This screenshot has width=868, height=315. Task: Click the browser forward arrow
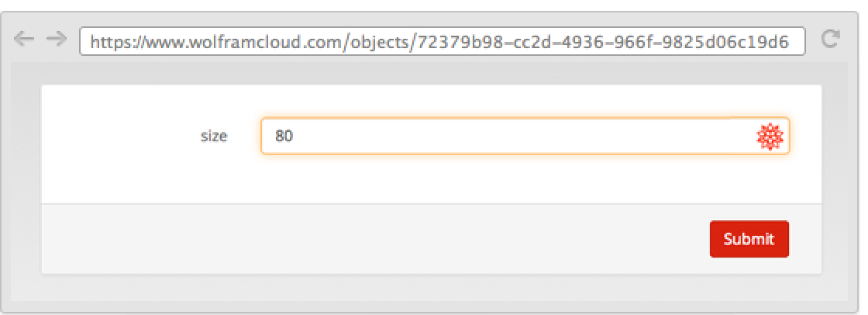pyautogui.click(x=57, y=40)
